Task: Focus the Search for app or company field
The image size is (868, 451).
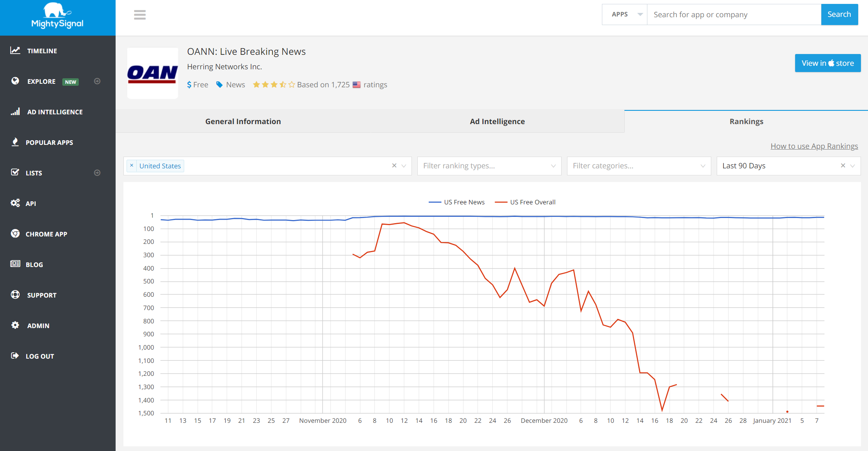Action: click(734, 14)
